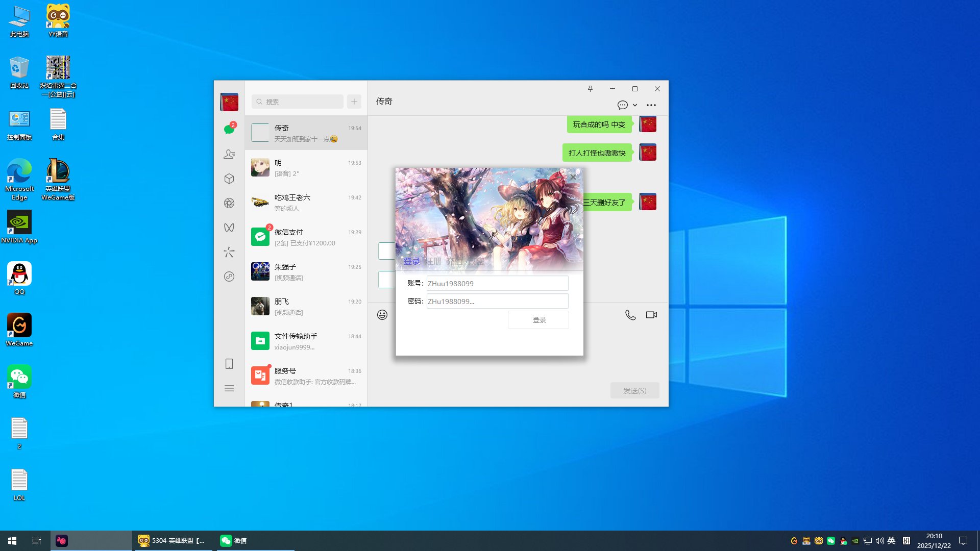Click the 发送(S) send button
The width and height of the screenshot is (980, 551).
pos(634,390)
